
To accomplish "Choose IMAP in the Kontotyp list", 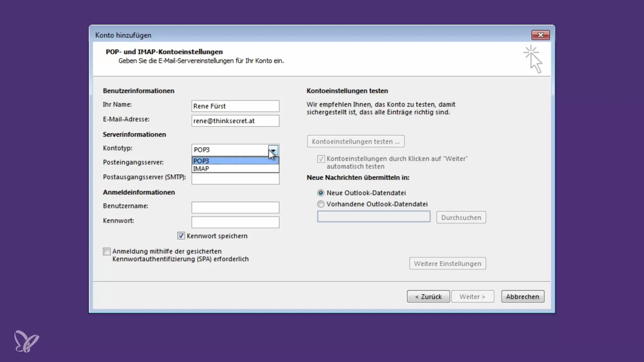I will pos(235,169).
